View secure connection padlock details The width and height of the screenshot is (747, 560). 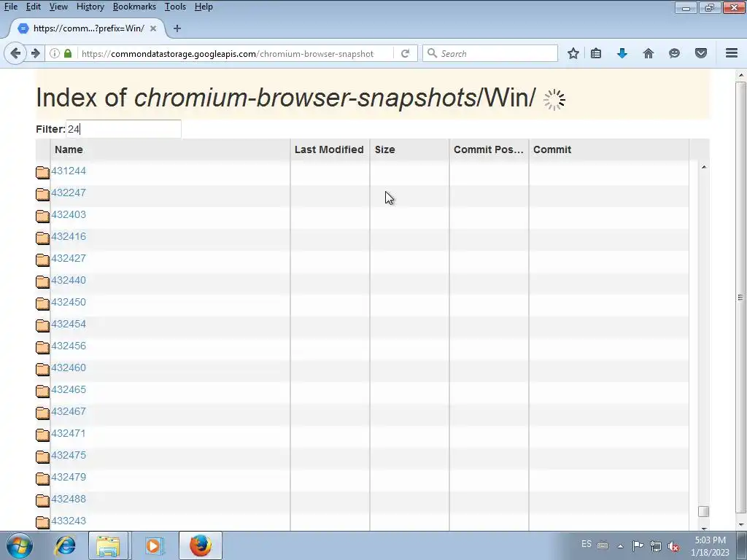[68, 53]
